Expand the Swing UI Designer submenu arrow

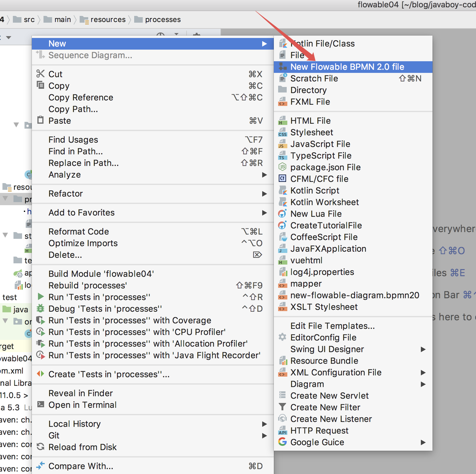423,349
